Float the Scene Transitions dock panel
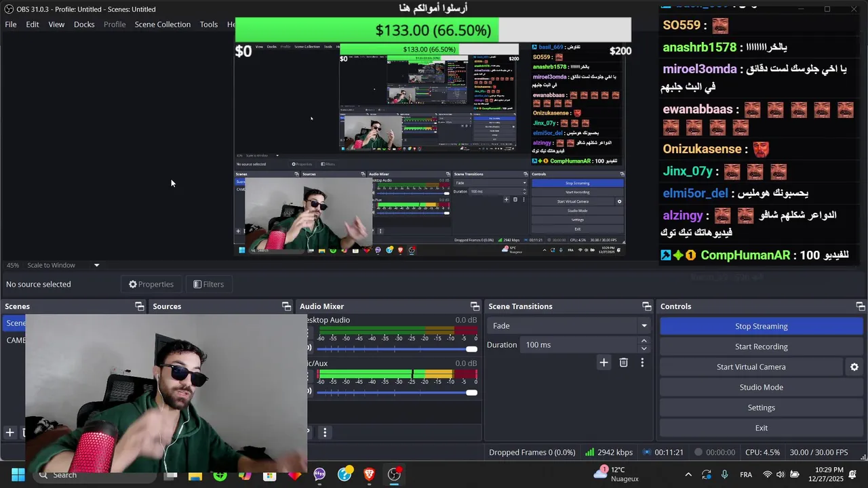Image resolution: width=868 pixels, height=488 pixels. pos(646,306)
